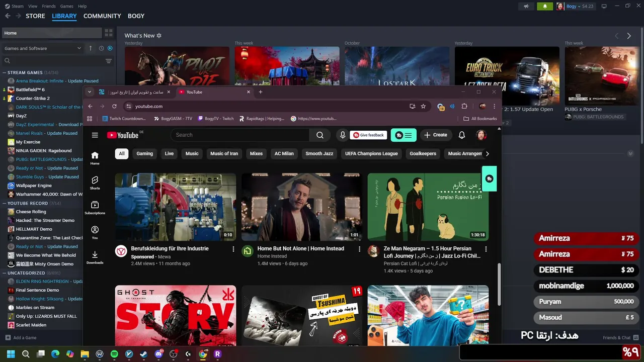The height and width of the screenshot is (362, 644).
Task: Collapse UNCATEGORIZED category
Action: click(x=4, y=273)
